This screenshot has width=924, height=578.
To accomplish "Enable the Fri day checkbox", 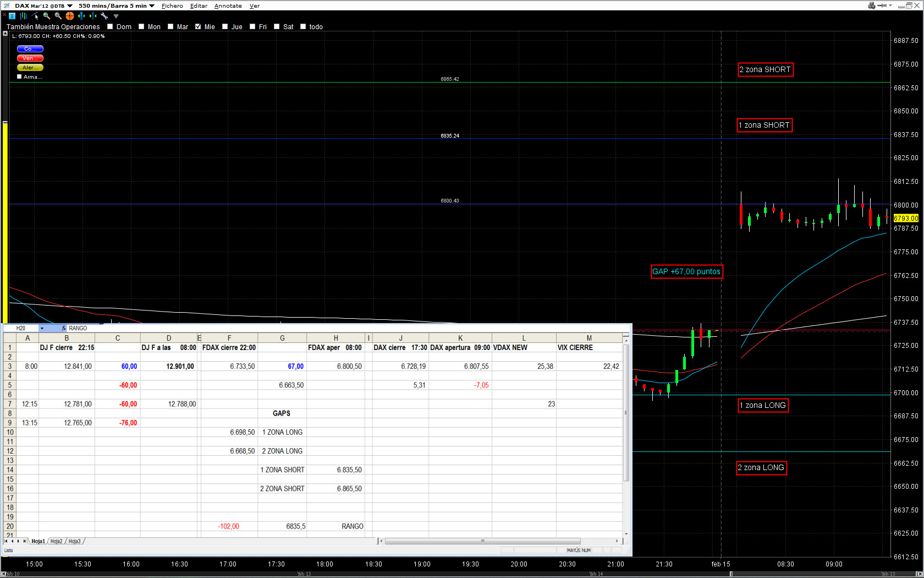I will 252,26.
